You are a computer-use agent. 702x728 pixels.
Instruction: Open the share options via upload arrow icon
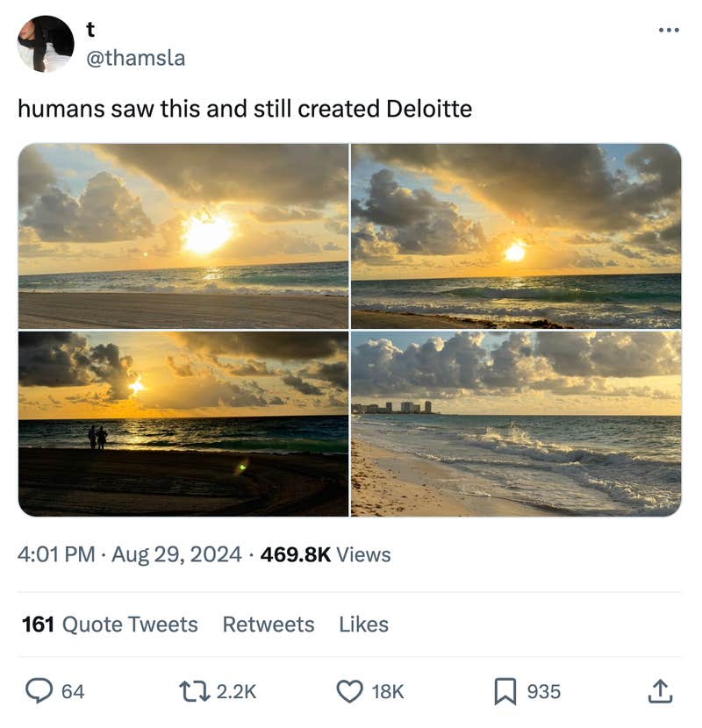(x=663, y=691)
